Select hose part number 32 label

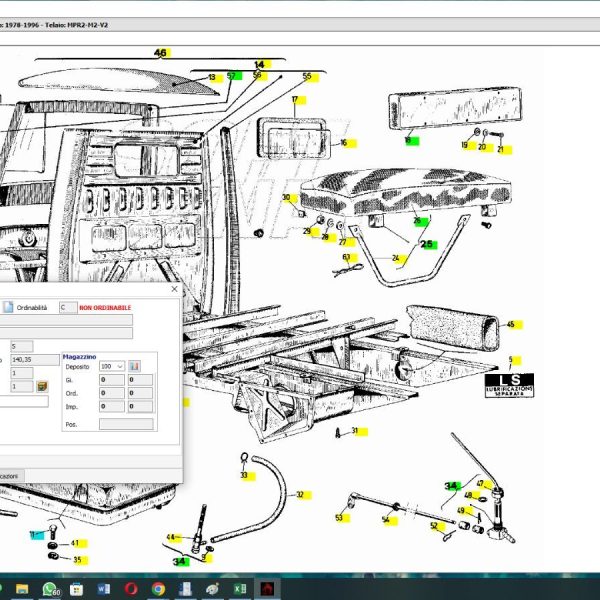click(300, 494)
